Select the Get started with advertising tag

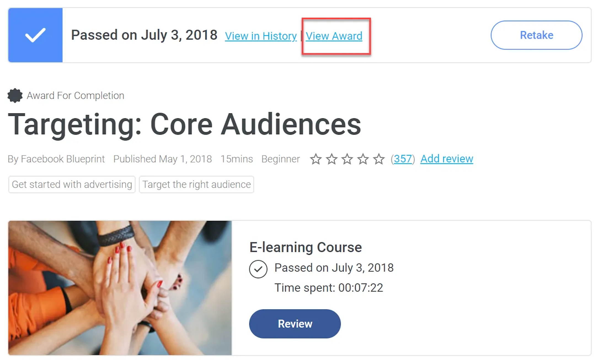pyautogui.click(x=71, y=184)
